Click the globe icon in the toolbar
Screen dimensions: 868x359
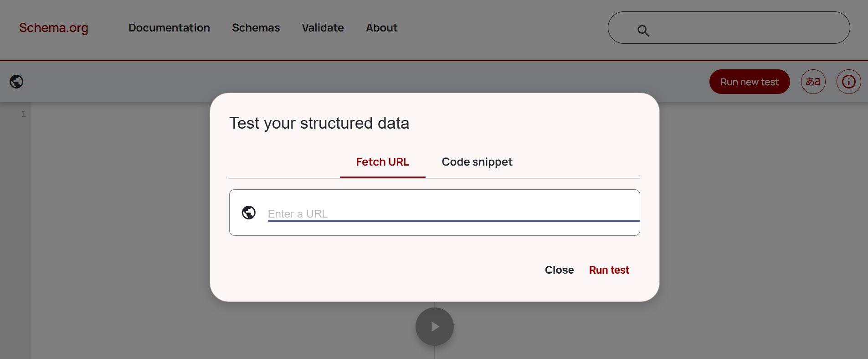16,82
